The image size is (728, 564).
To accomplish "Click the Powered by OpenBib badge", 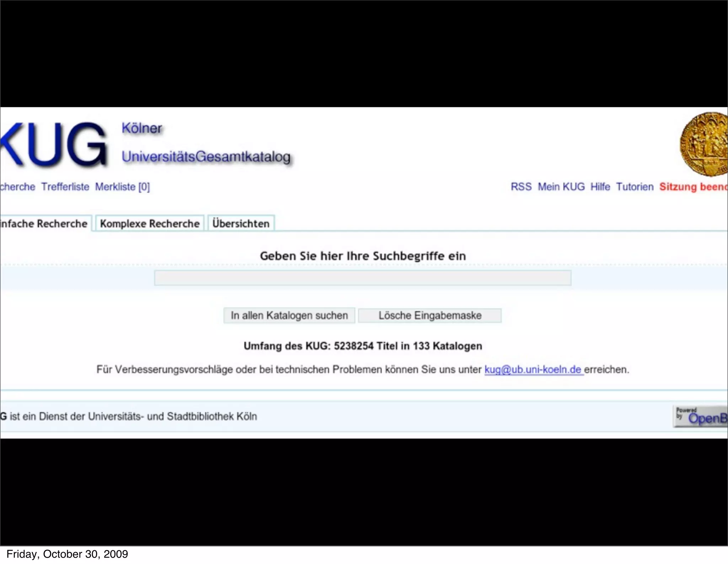I will pos(701,417).
